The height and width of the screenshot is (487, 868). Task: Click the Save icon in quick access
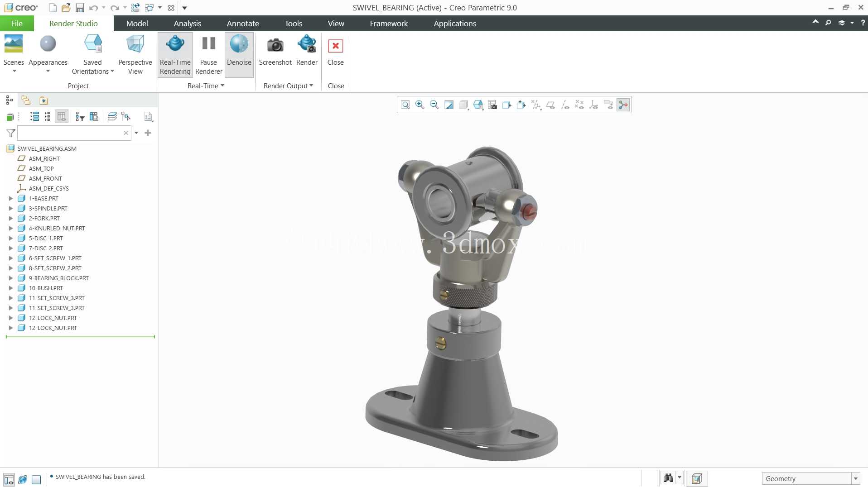80,8
